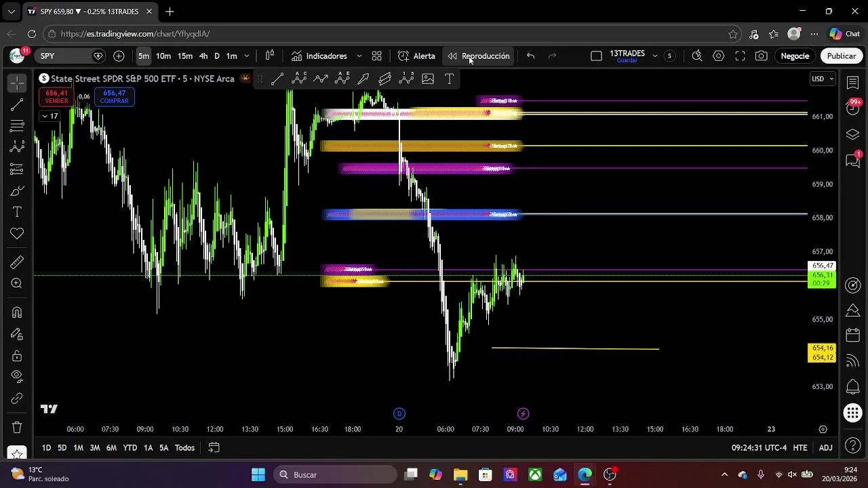Switch to the daily D timeframe
Image resolution: width=868 pixels, height=488 pixels.
pos(217,56)
